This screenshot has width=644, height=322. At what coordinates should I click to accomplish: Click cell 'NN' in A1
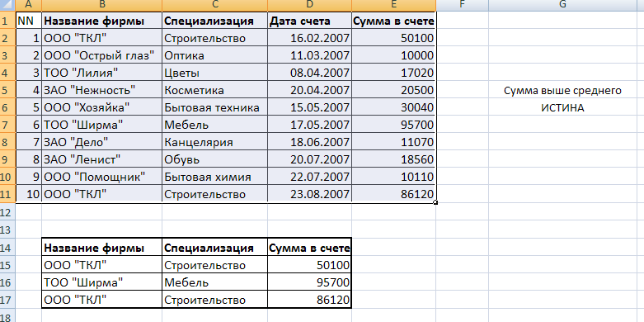click(x=29, y=21)
